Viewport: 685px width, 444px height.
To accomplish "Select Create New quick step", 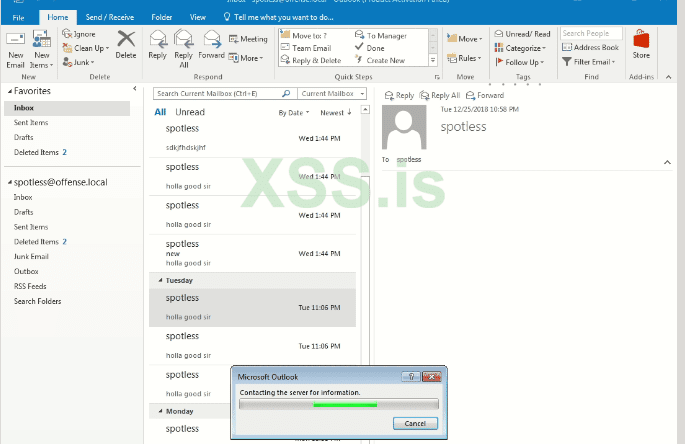I will pyautogui.click(x=380, y=60).
